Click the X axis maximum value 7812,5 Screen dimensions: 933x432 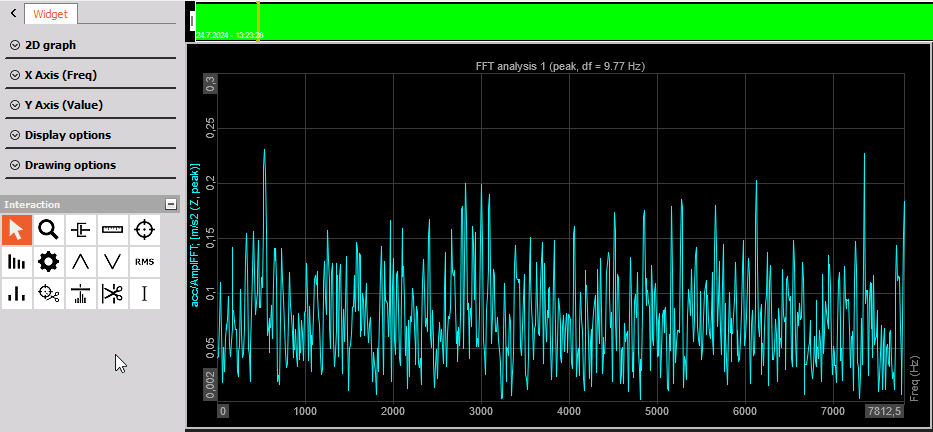click(885, 411)
